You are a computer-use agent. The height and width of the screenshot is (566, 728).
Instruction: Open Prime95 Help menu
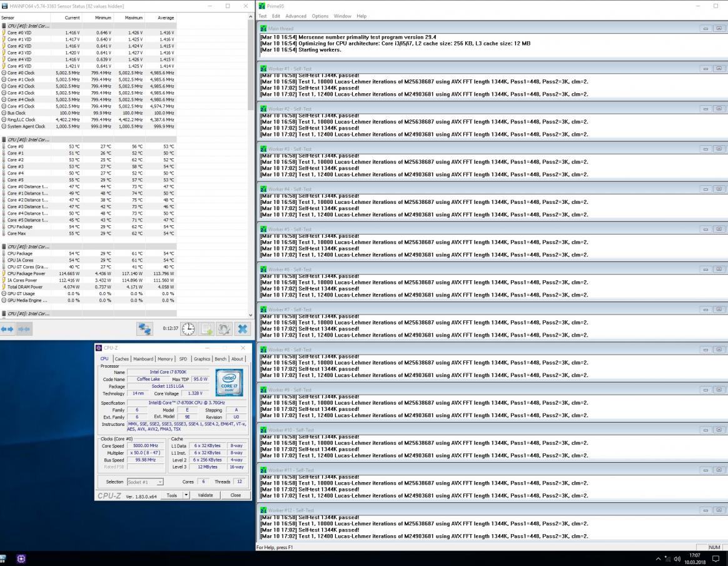[x=361, y=16]
